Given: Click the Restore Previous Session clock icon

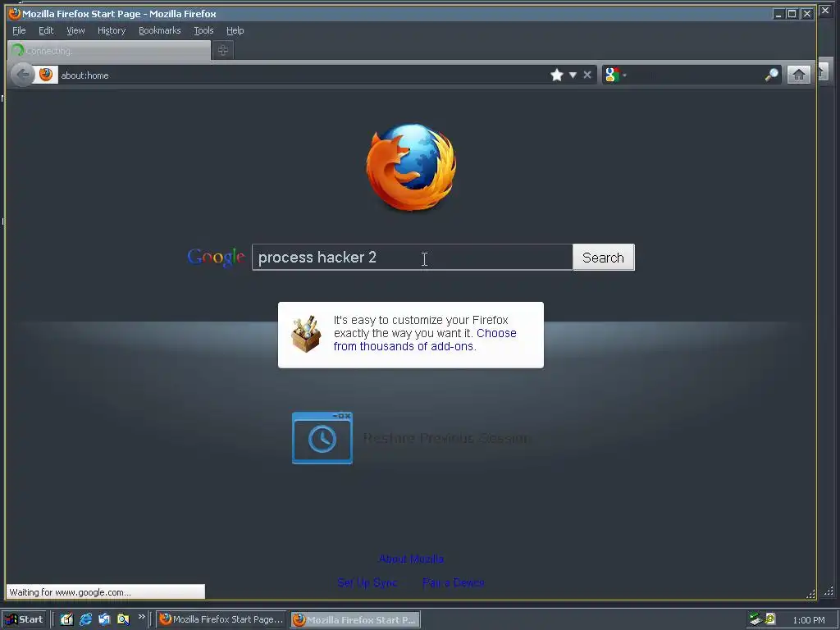Looking at the screenshot, I should 322,438.
